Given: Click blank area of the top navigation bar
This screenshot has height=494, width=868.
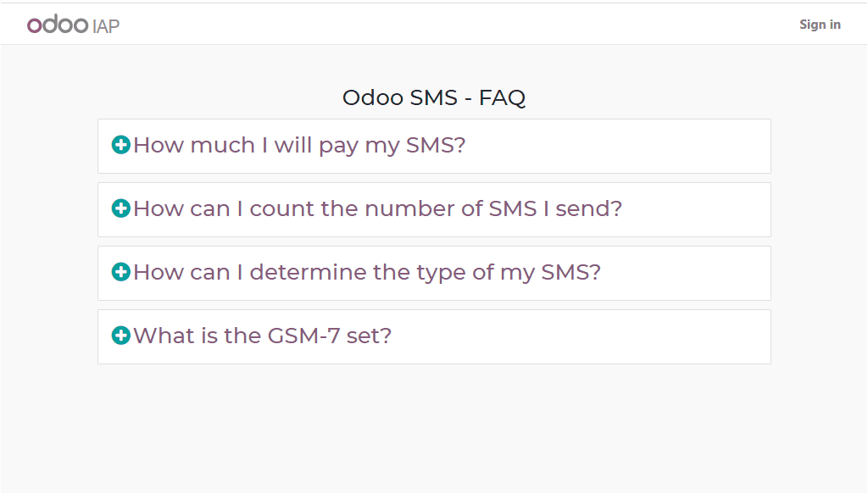Looking at the screenshot, I should pos(442,25).
